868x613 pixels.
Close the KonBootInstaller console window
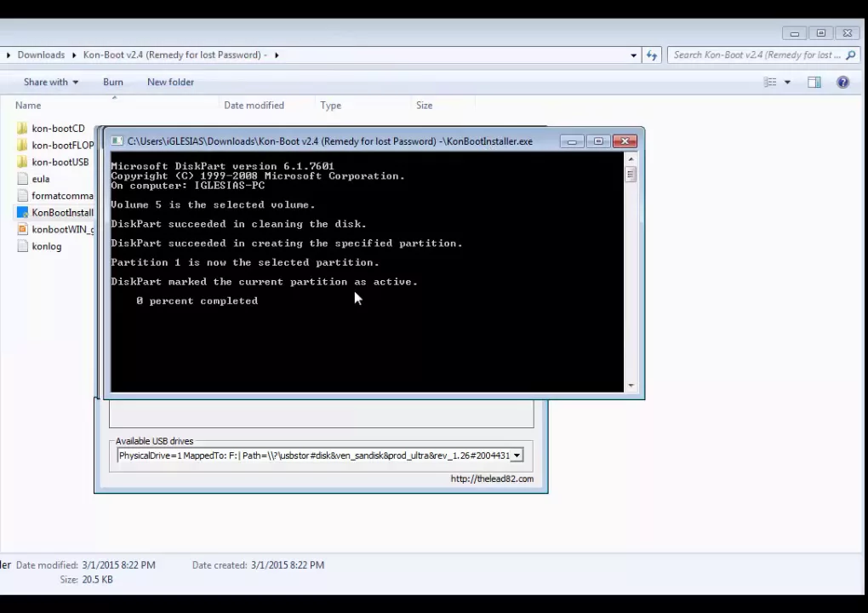(x=625, y=141)
